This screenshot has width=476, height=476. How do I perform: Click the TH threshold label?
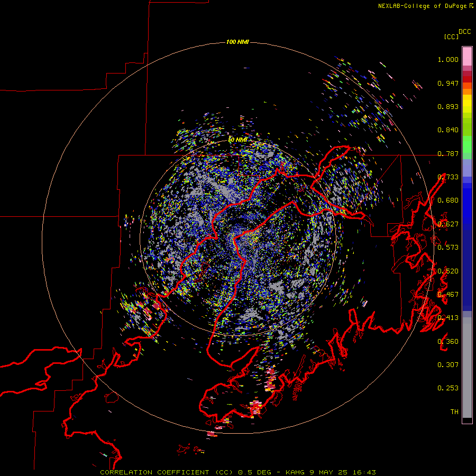tap(454, 412)
